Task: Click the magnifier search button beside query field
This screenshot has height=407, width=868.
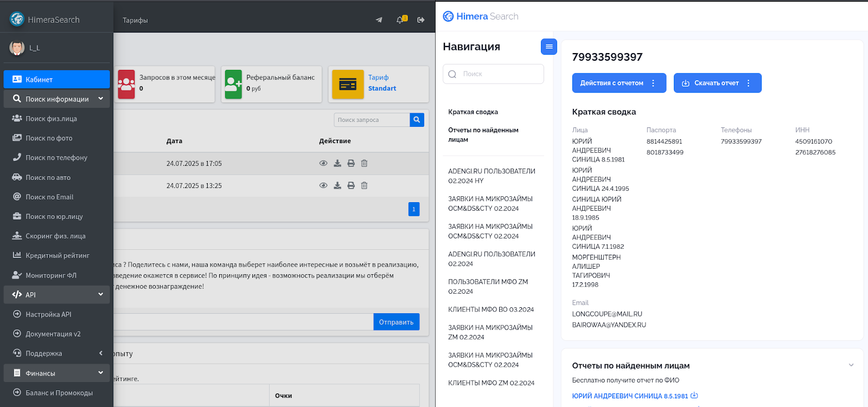Action: 417,120
